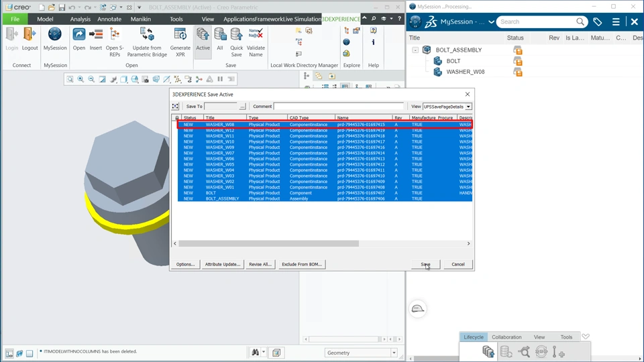Click the Open arrow icon in ribbon

[79, 34]
